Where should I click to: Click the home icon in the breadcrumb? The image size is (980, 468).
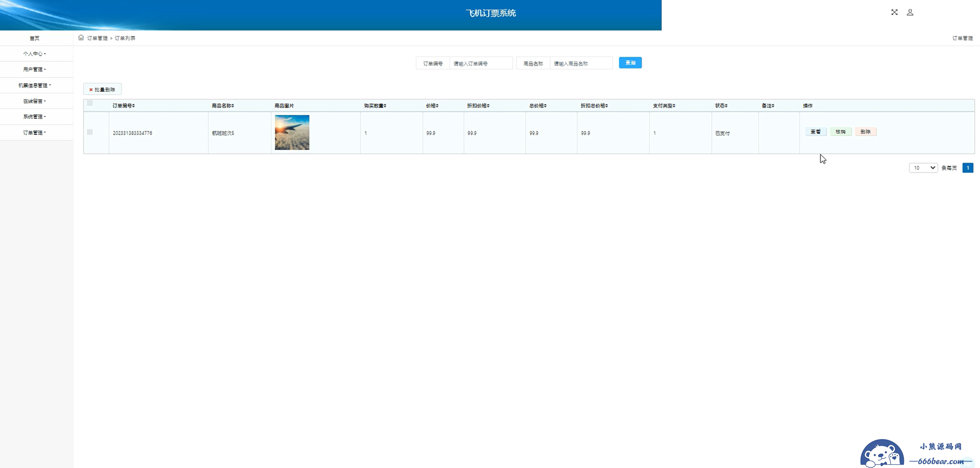coord(81,37)
